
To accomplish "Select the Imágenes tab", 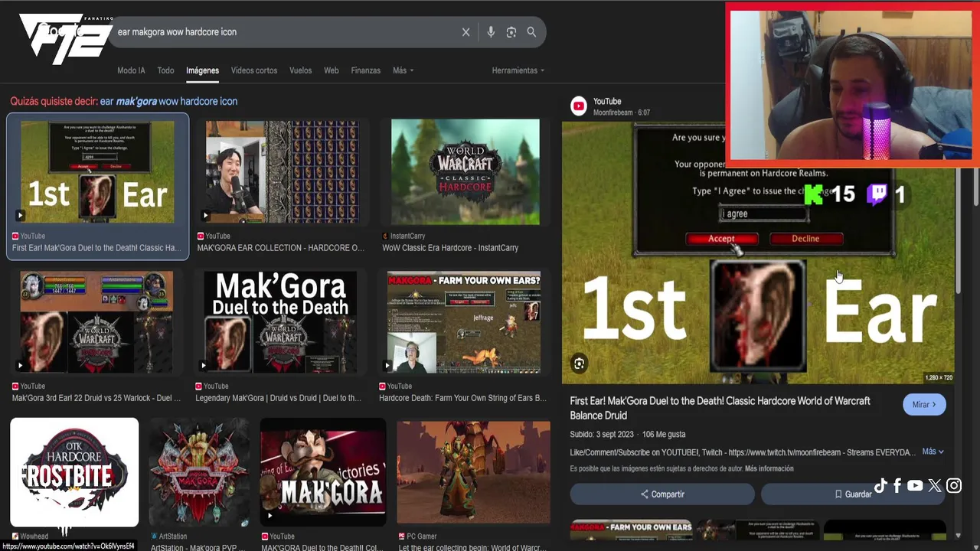I will 202,70.
